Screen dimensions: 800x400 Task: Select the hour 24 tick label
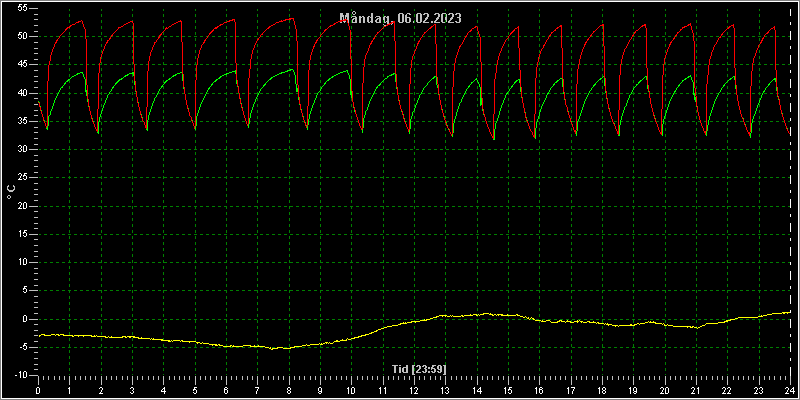790,391
